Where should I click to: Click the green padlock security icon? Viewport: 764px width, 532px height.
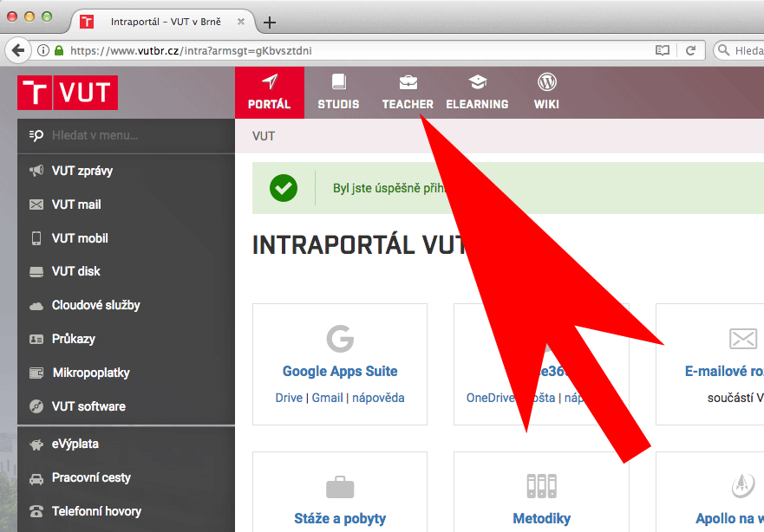pos(59,50)
